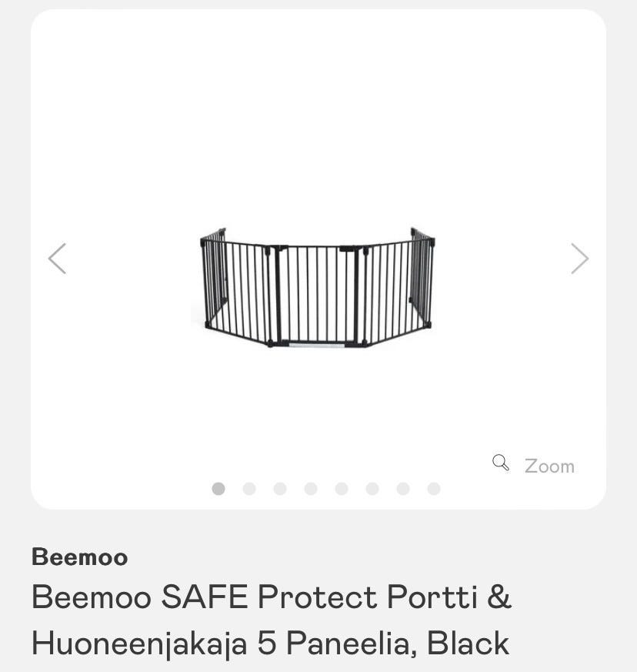Image resolution: width=637 pixels, height=672 pixels.
Task: Select the fifth carousel pagination dot
Action: (342, 489)
